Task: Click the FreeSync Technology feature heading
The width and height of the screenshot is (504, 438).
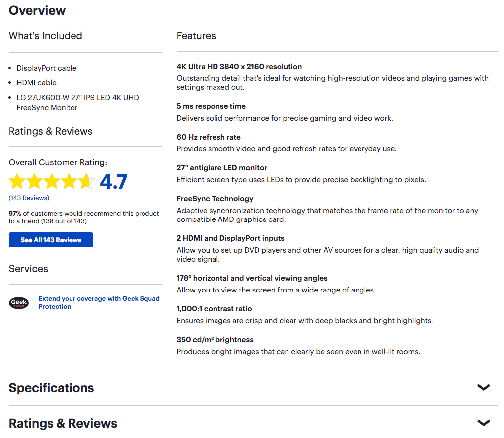Action: (x=215, y=199)
